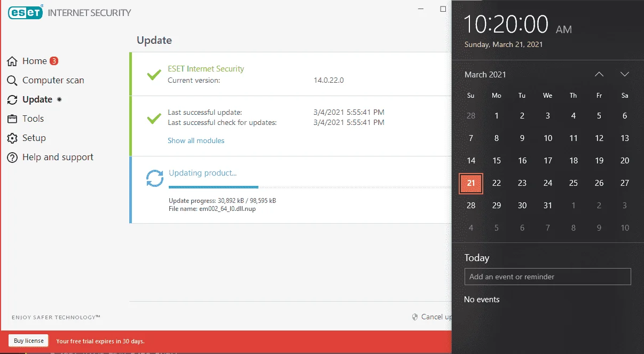Select March 24 in the calendar
Viewport: 644px width, 354px height.
pos(548,183)
